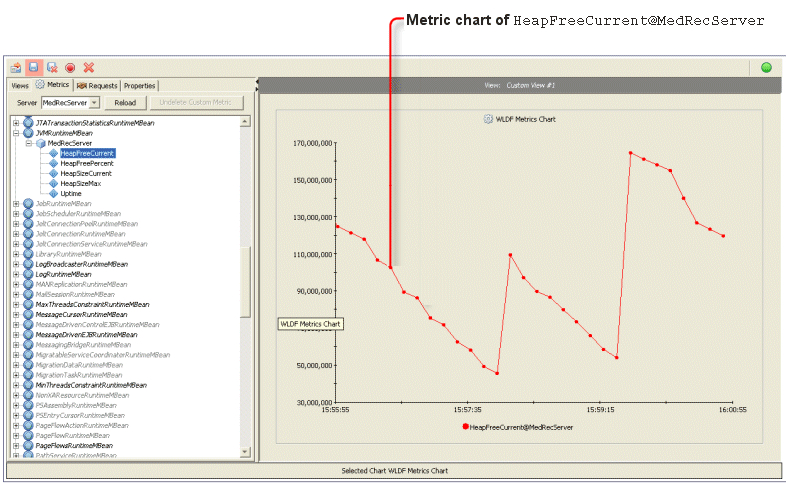
Task: Click the highlighted save floppy-disk toolbar icon
Action: click(x=34, y=67)
